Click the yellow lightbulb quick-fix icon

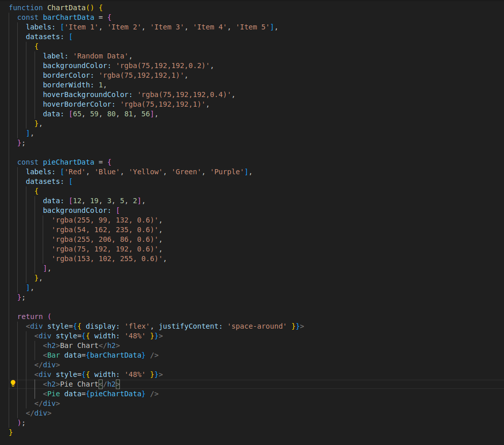[x=13, y=384]
